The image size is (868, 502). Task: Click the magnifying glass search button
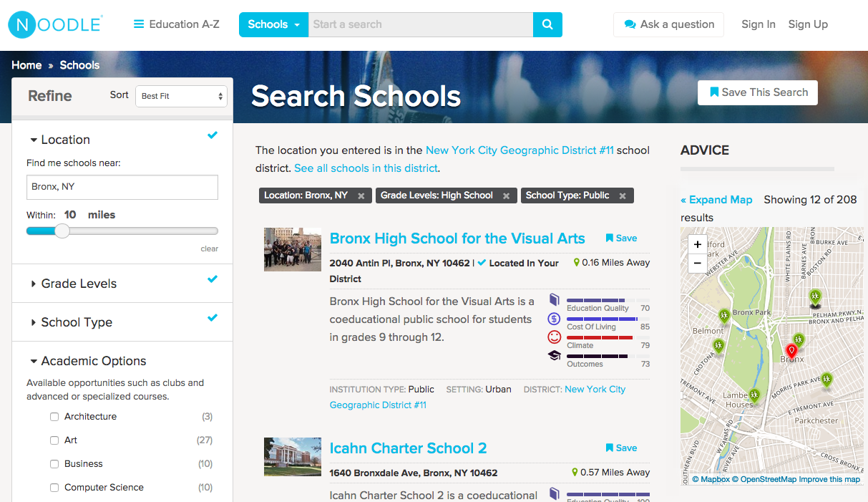547,24
